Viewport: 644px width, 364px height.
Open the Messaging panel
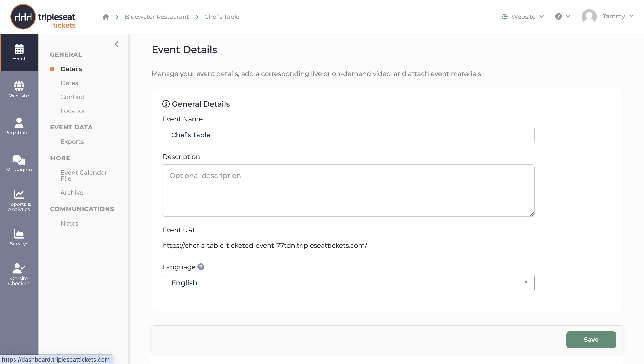19,163
